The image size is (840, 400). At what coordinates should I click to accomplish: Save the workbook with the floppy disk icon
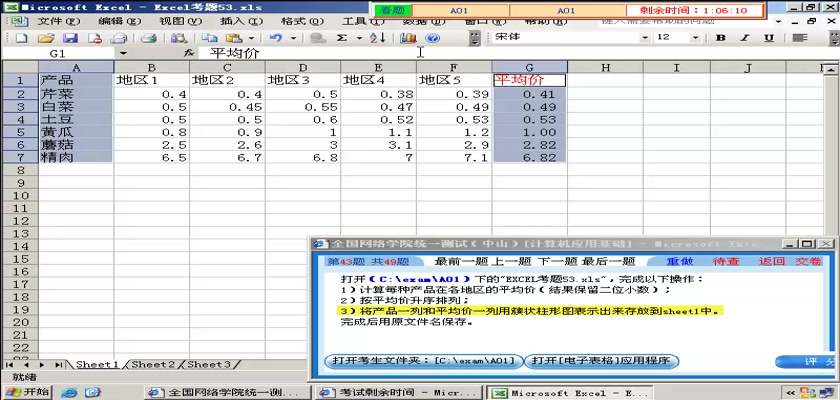click(71, 38)
